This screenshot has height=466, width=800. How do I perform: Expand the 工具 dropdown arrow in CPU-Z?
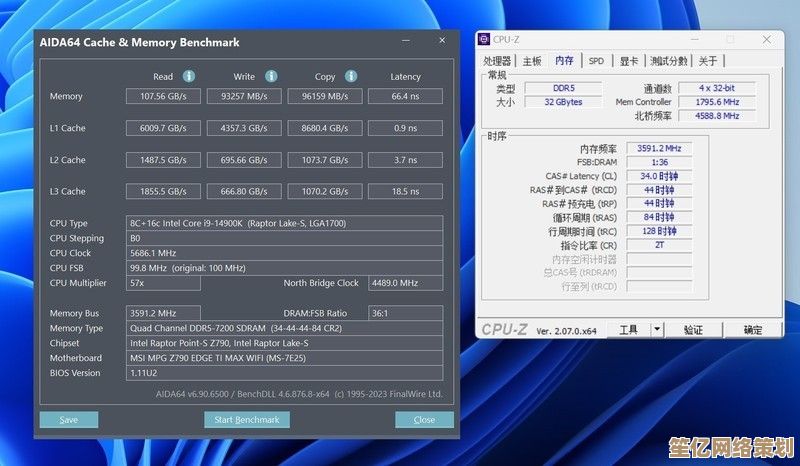tap(657, 329)
